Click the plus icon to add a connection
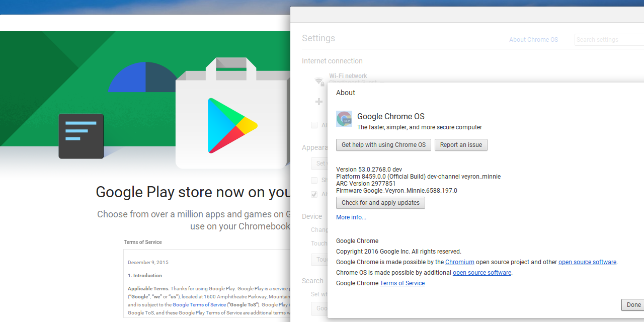644x322 pixels. (319, 102)
